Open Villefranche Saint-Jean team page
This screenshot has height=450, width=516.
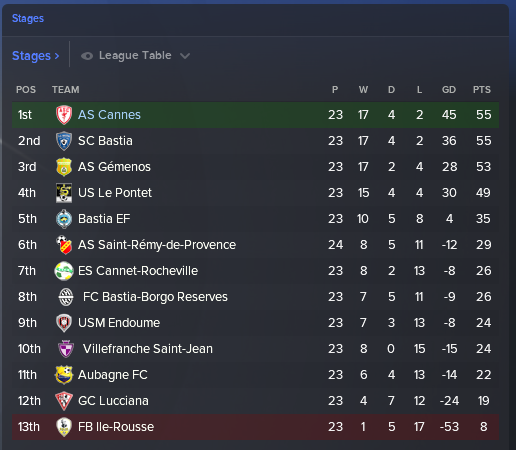pyautogui.click(x=148, y=349)
